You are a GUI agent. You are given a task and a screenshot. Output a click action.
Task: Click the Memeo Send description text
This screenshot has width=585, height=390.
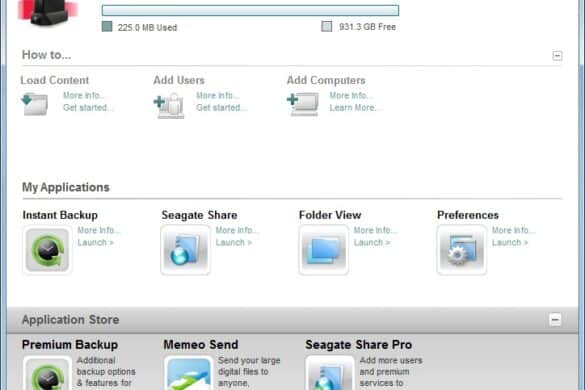249,372
